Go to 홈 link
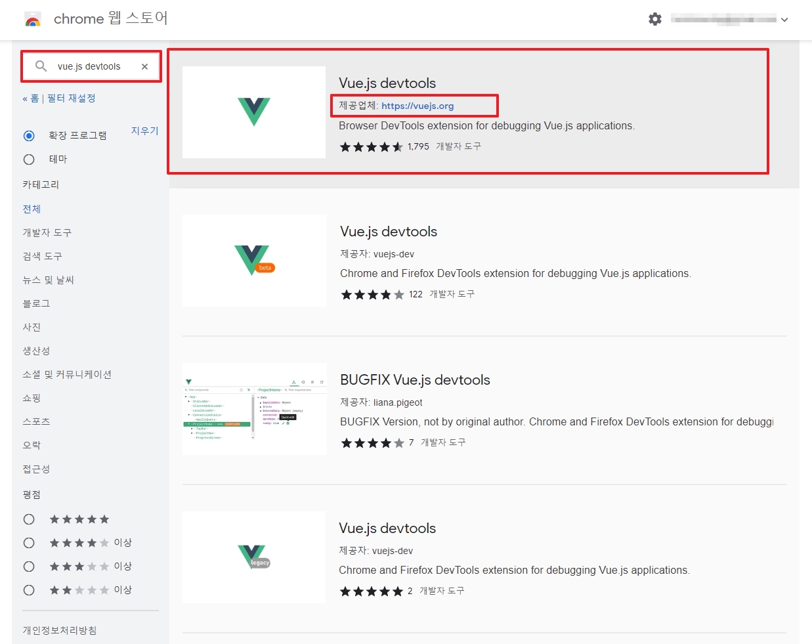This screenshot has height=644, width=812. coord(34,98)
